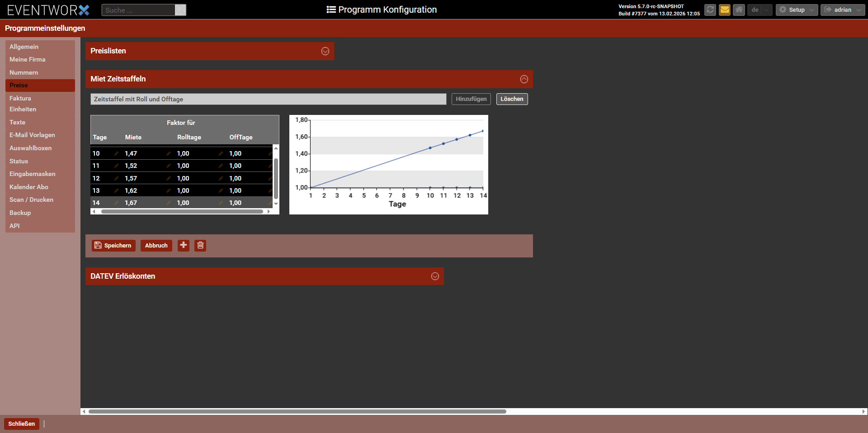Open E-Mail Vorlagen in the sidebar
868x433 pixels.
click(32, 135)
